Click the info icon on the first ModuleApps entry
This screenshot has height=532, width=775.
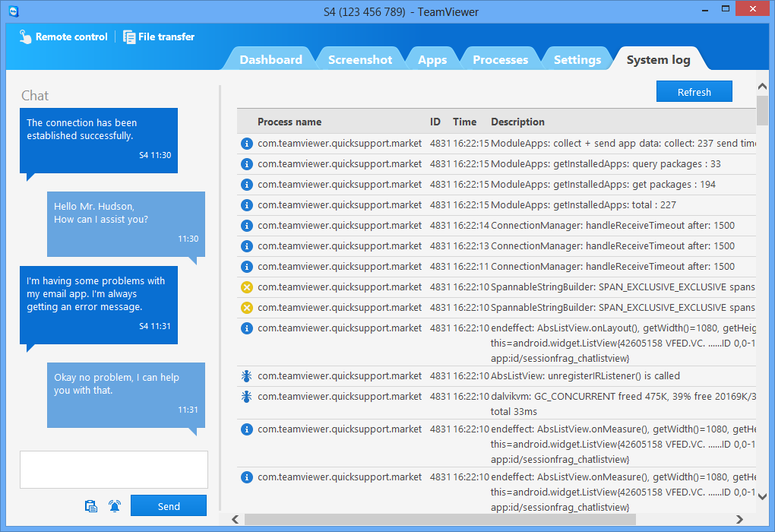pos(246,143)
